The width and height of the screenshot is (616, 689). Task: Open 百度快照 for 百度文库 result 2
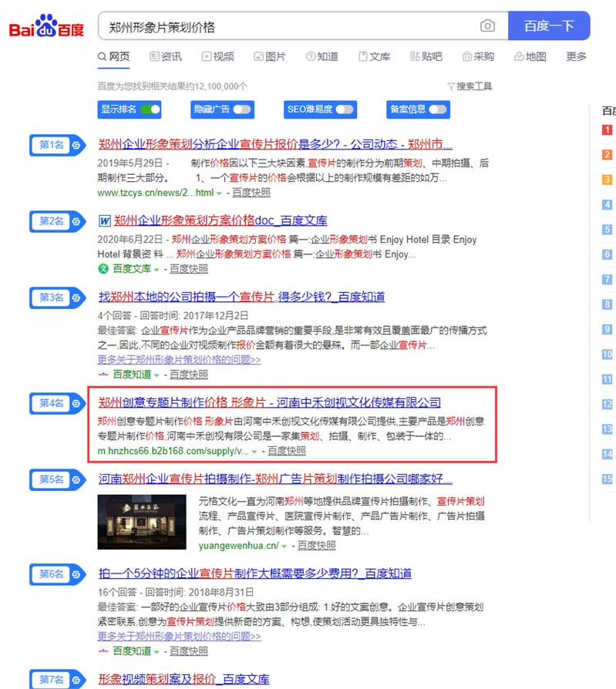pos(189,269)
